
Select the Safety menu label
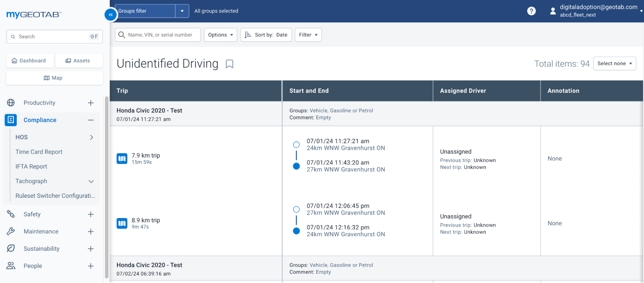(x=32, y=214)
